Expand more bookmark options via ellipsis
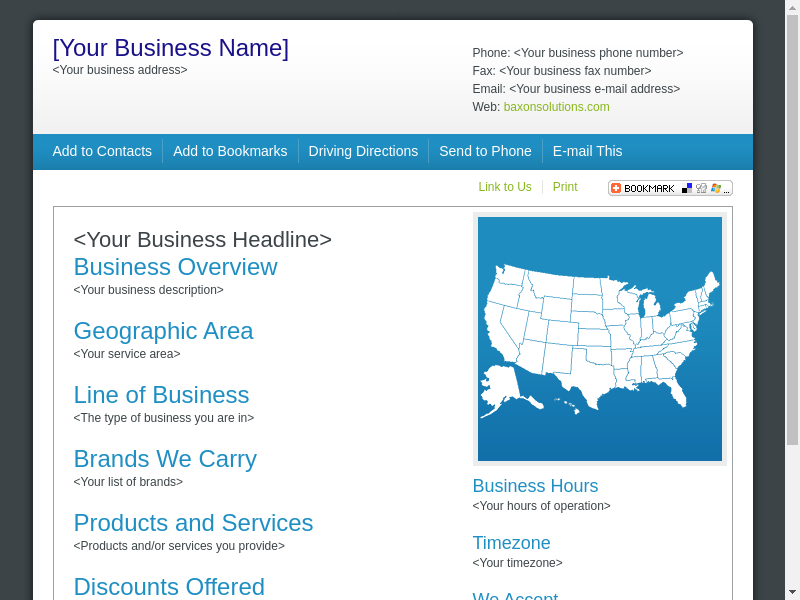 [727, 189]
